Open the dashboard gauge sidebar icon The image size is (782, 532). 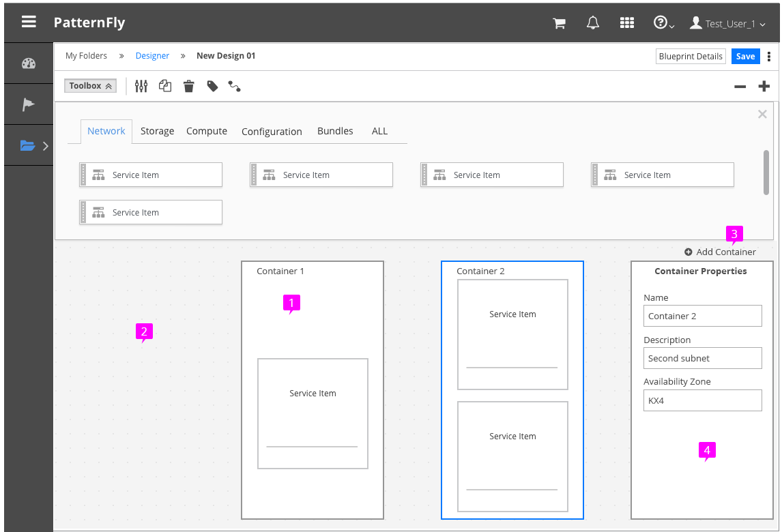tap(29, 63)
